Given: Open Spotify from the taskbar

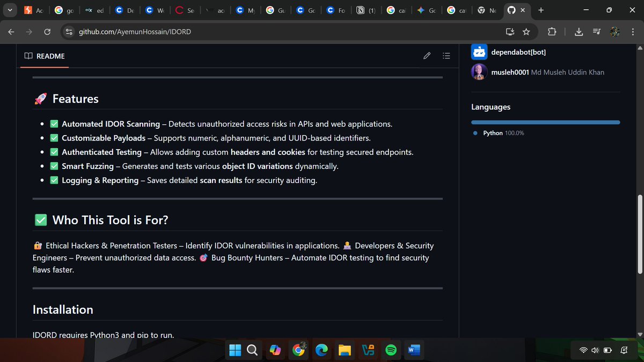Looking at the screenshot, I should [391, 350].
